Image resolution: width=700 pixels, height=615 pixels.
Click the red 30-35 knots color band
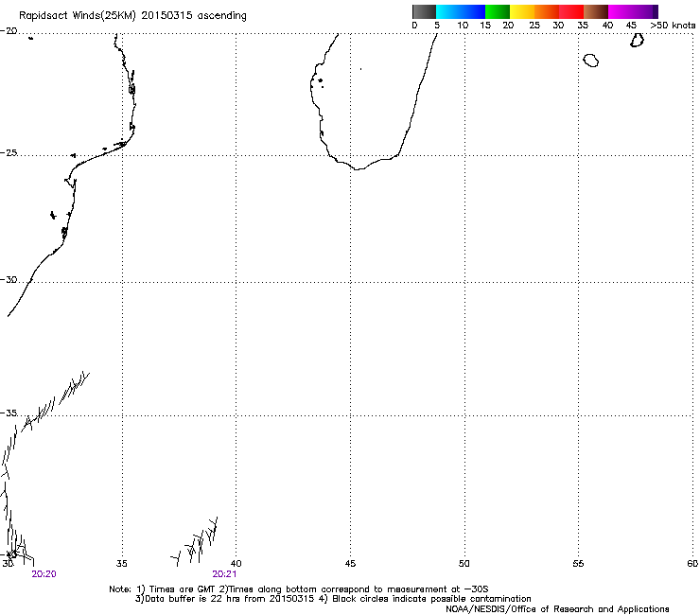(571, 11)
